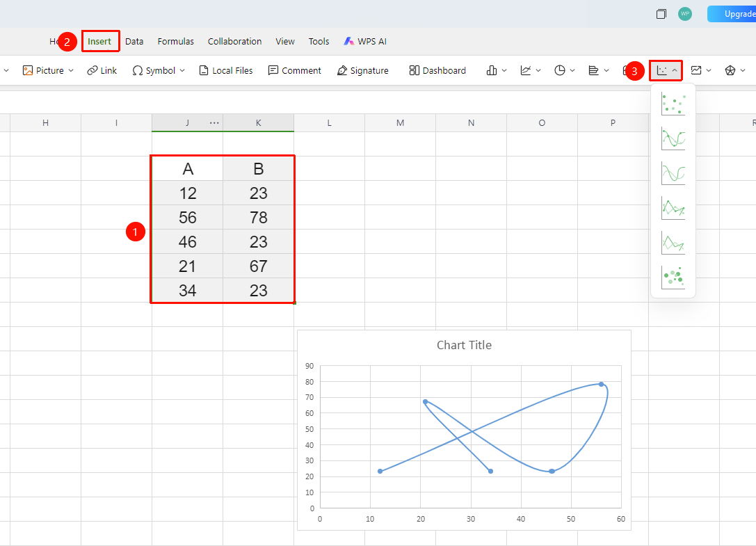Open the Formulas tab
The width and height of the screenshot is (756, 546).
pos(175,42)
